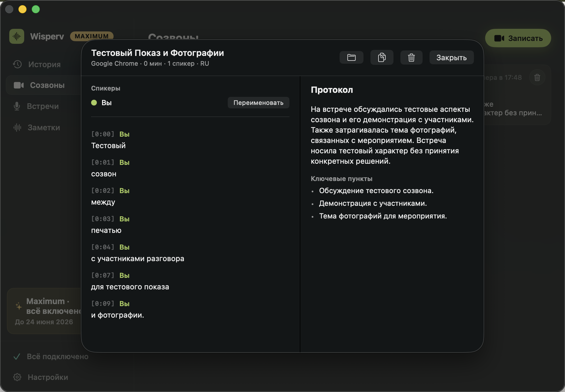Viewport: 565px width, 392px height.
Task: Click the Заметки waveform icon
Action: 17,127
